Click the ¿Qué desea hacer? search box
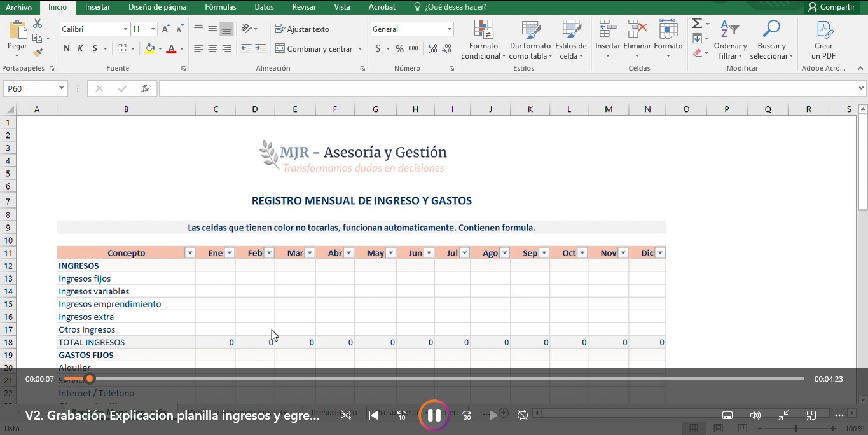The width and height of the screenshot is (868, 435). [x=450, y=7]
